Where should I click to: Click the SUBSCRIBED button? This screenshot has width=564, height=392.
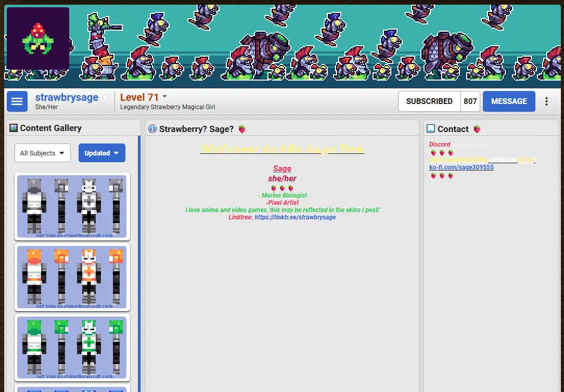(x=429, y=101)
